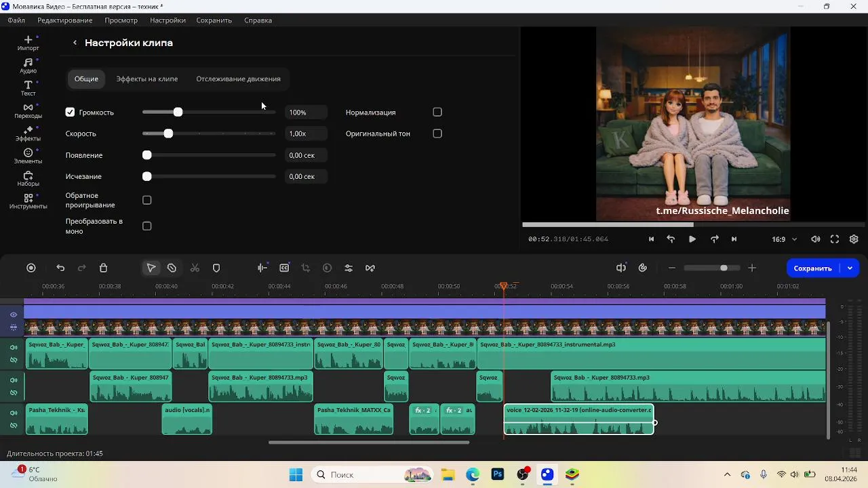
Task: Delete the selected clip with trash icon
Action: [103, 268]
